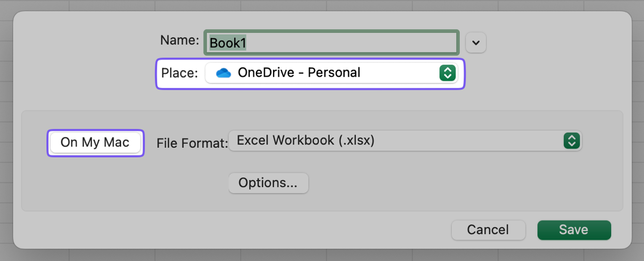Click the "File Format:" label
The image size is (644, 261).
pos(192,143)
